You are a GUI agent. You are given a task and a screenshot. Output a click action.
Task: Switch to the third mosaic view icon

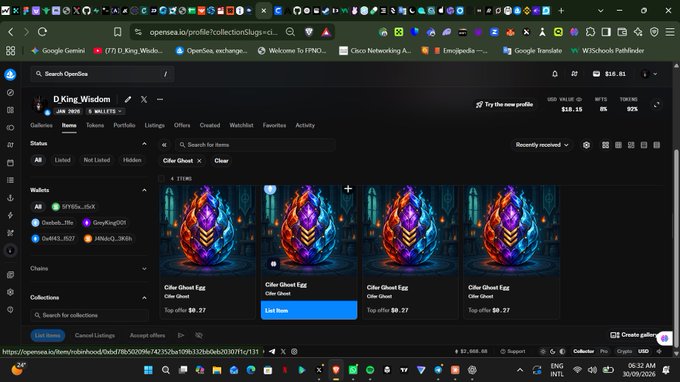pos(631,145)
